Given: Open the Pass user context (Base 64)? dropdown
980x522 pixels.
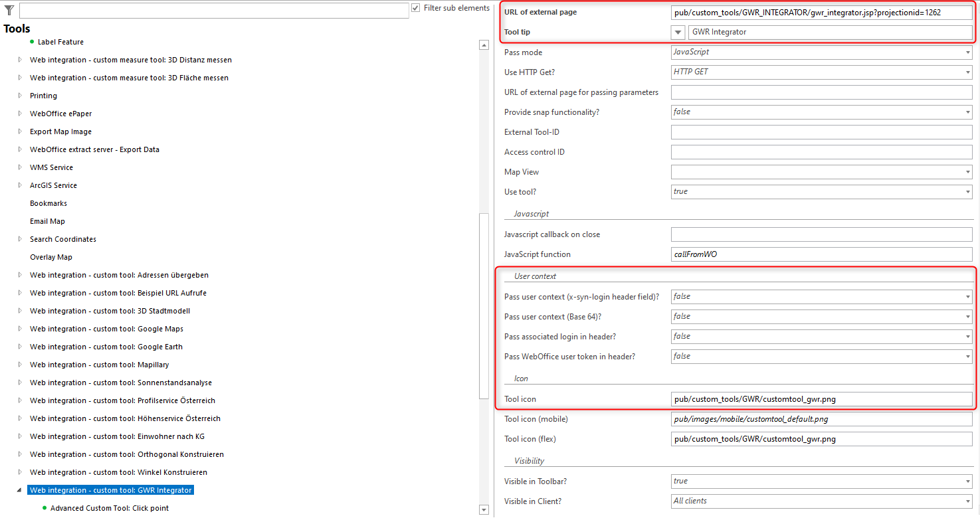Looking at the screenshot, I should point(967,316).
